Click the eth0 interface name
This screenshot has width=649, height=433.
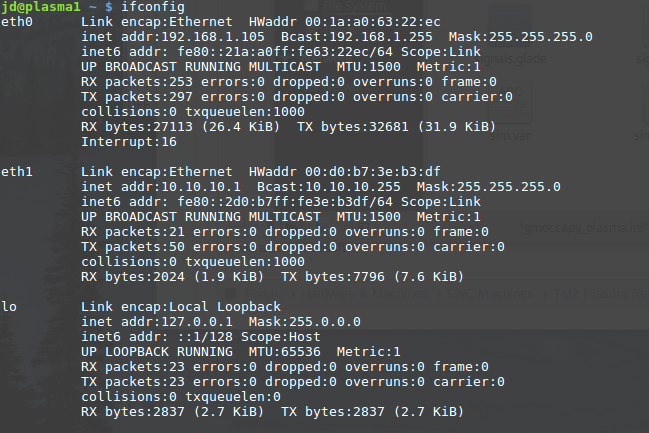(17, 22)
